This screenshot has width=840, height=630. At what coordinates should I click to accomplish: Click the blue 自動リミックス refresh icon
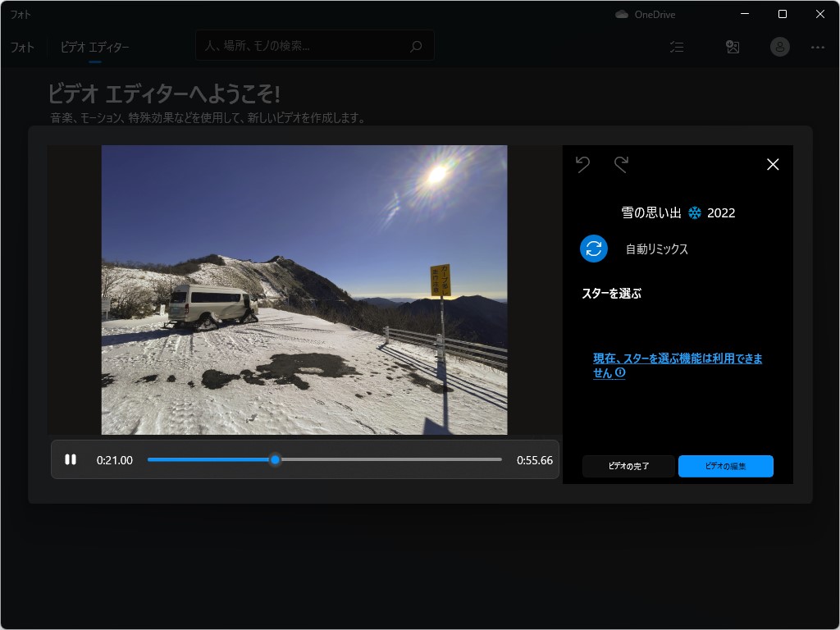click(x=593, y=249)
